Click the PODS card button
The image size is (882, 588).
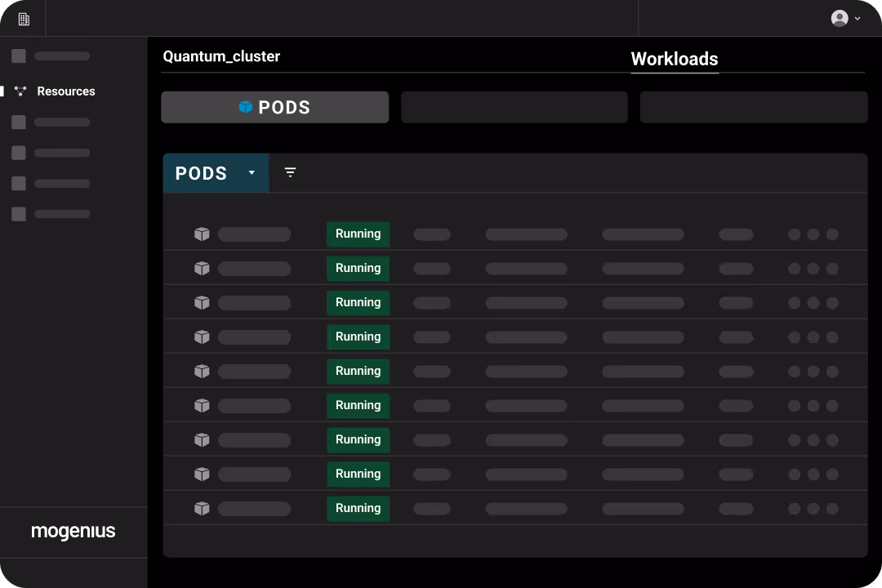(274, 107)
